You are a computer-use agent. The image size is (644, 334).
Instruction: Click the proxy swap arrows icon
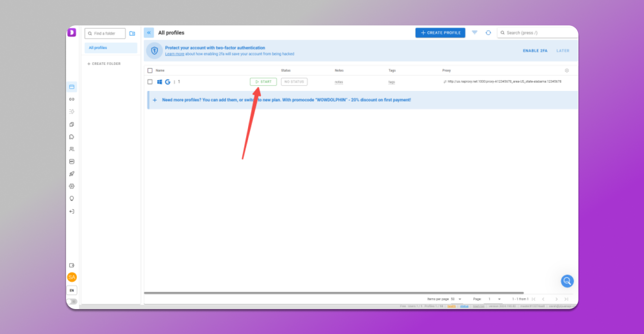click(x=445, y=82)
